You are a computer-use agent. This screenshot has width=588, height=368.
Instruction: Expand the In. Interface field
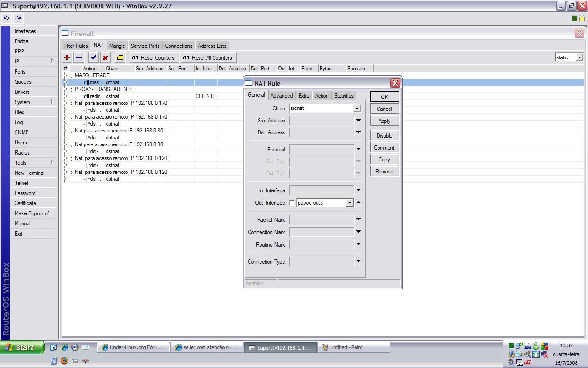358,190
